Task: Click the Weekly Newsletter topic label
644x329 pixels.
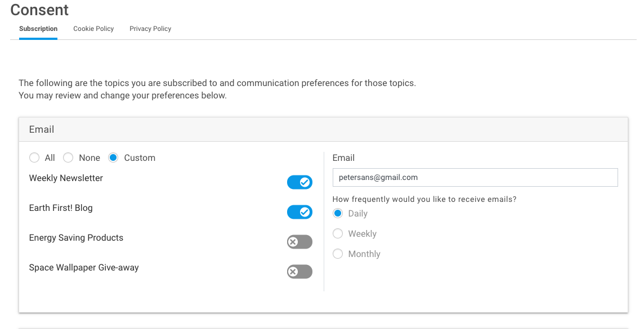Action: [66, 178]
